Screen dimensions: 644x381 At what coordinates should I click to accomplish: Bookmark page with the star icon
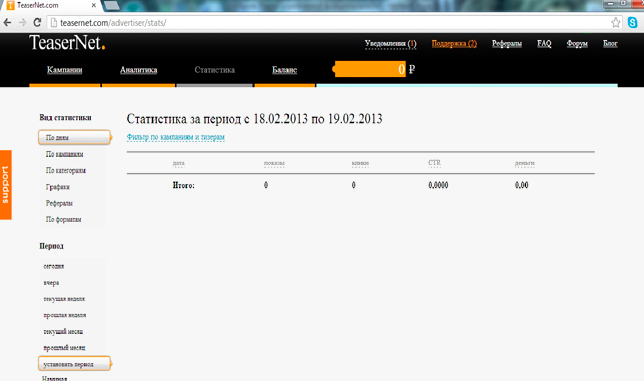pos(615,23)
